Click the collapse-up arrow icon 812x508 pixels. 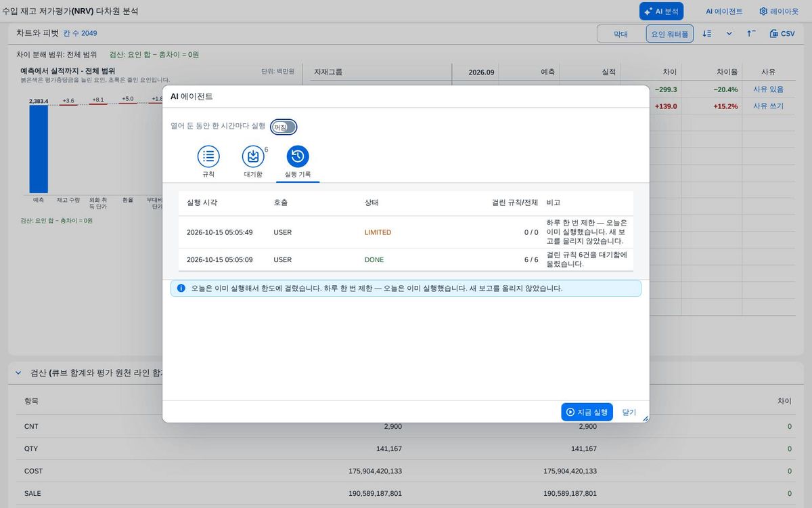pyautogui.click(x=751, y=33)
